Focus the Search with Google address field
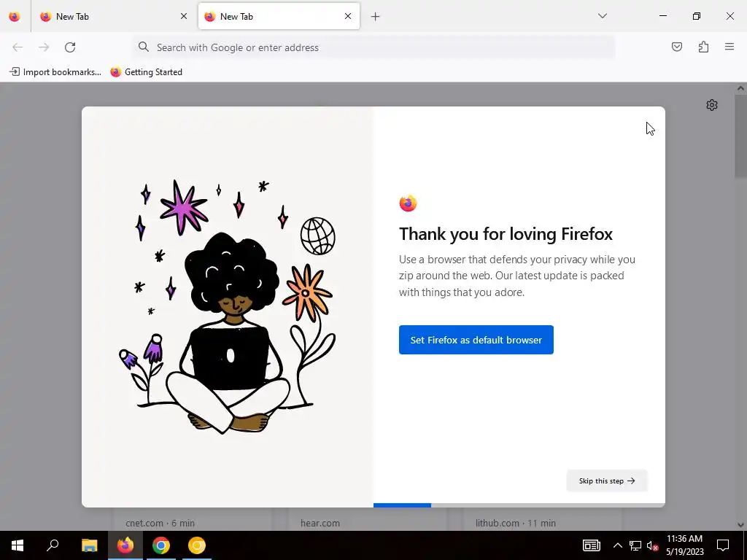 [374, 47]
